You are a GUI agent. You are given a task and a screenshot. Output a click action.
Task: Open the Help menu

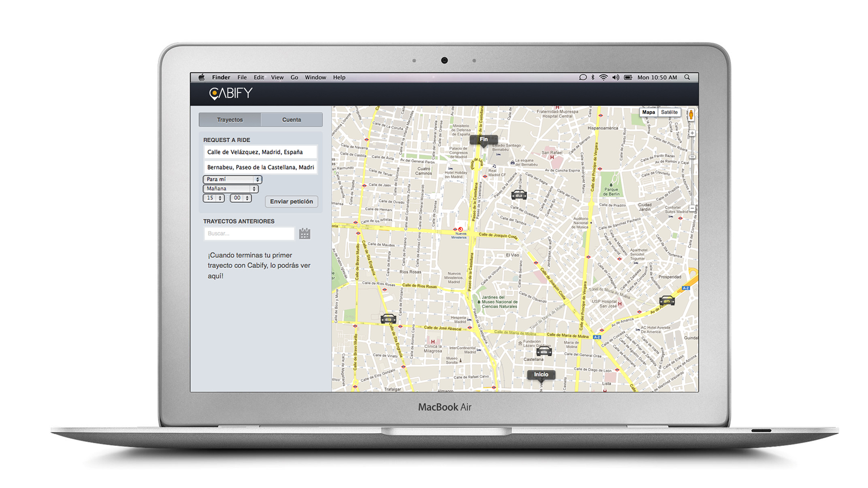(339, 78)
